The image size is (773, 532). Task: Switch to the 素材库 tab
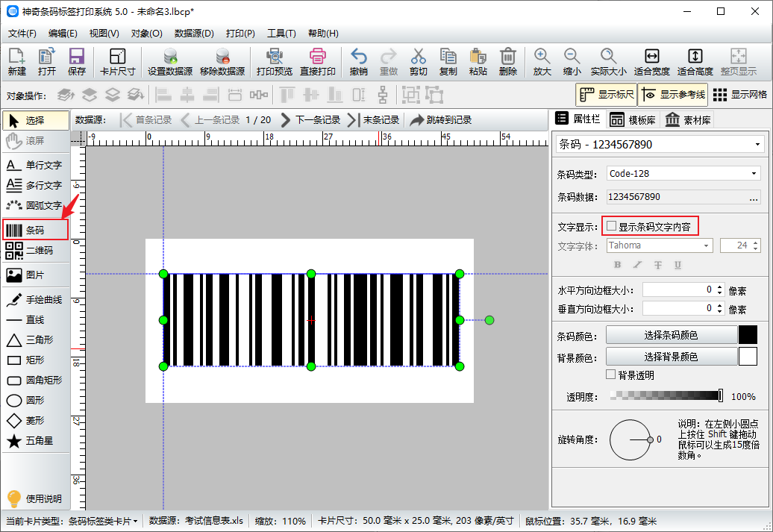pyautogui.click(x=688, y=120)
